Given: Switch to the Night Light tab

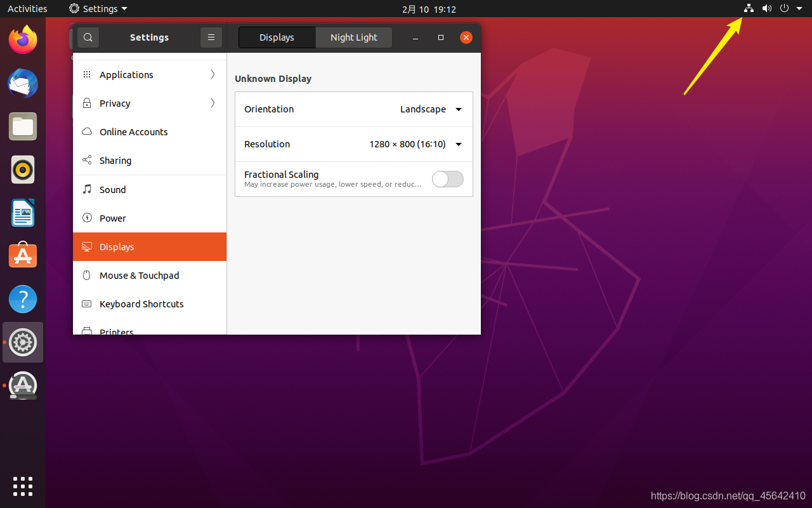Looking at the screenshot, I should point(353,37).
